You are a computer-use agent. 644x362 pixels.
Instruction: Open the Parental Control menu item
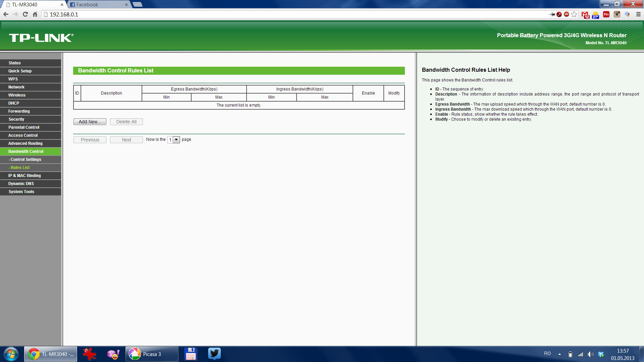click(x=31, y=127)
